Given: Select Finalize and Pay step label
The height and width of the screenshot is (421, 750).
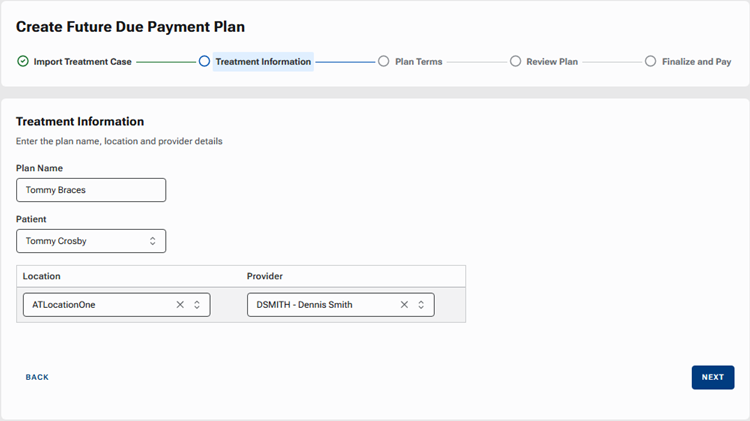Looking at the screenshot, I should point(696,62).
